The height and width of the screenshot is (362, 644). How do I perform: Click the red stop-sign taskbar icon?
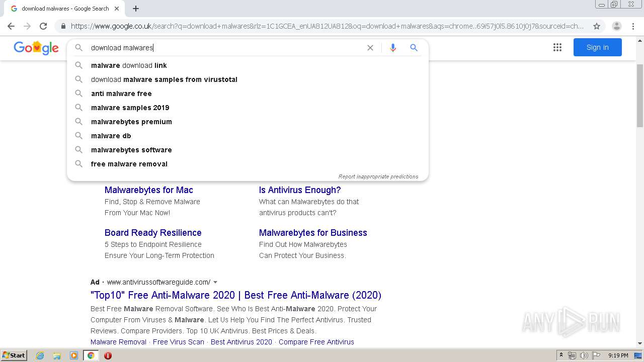click(x=108, y=355)
